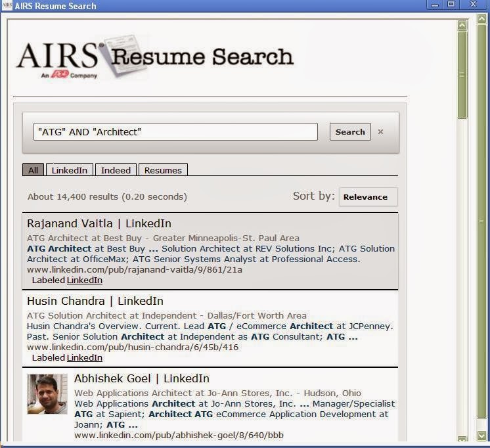Minimize the AIRS Resume Search window
The height and width of the screenshot is (448, 490).
point(434,5)
